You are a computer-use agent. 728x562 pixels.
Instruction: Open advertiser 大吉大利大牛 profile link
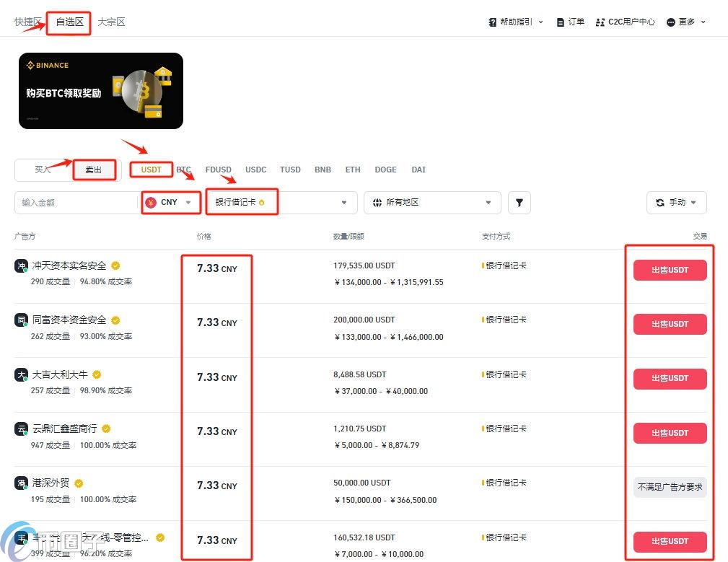(60, 374)
